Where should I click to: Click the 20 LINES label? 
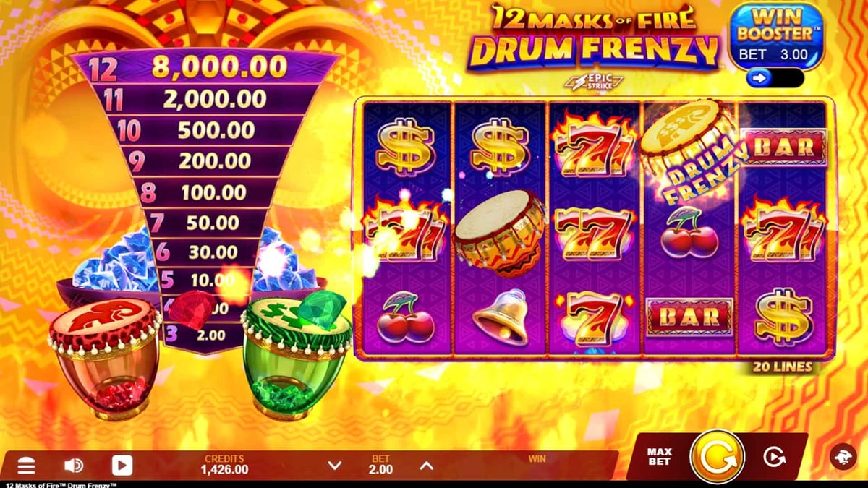781,367
